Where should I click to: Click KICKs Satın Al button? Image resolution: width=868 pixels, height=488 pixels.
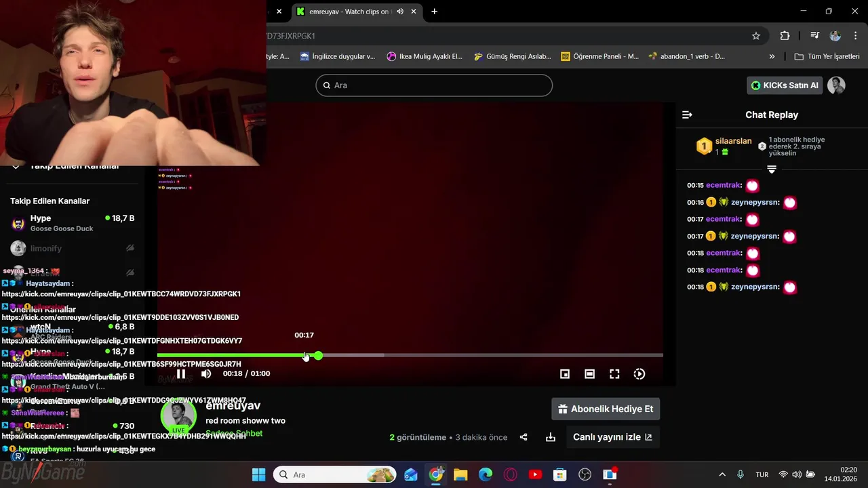pyautogui.click(x=785, y=85)
